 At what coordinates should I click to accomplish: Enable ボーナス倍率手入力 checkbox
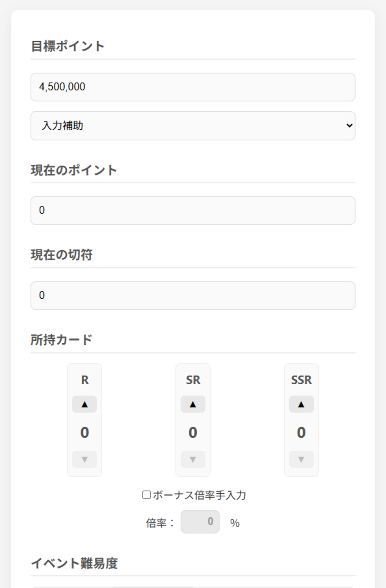click(x=146, y=495)
